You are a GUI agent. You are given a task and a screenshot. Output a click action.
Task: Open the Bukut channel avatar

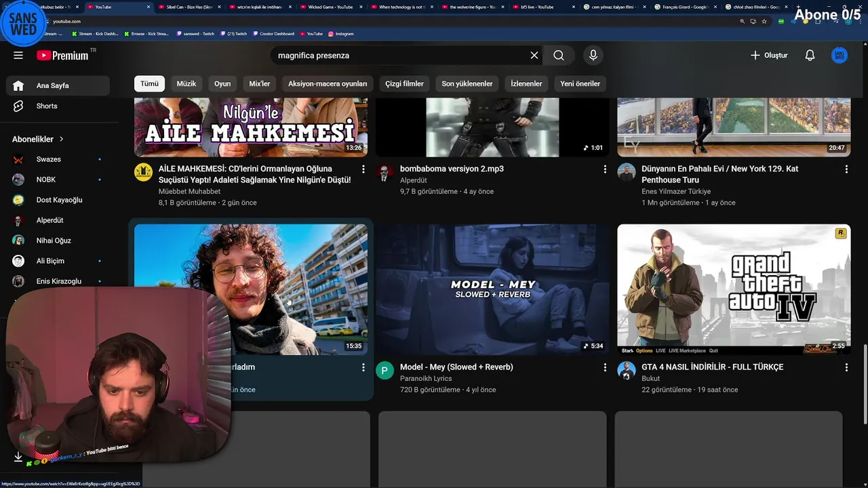pyautogui.click(x=626, y=370)
